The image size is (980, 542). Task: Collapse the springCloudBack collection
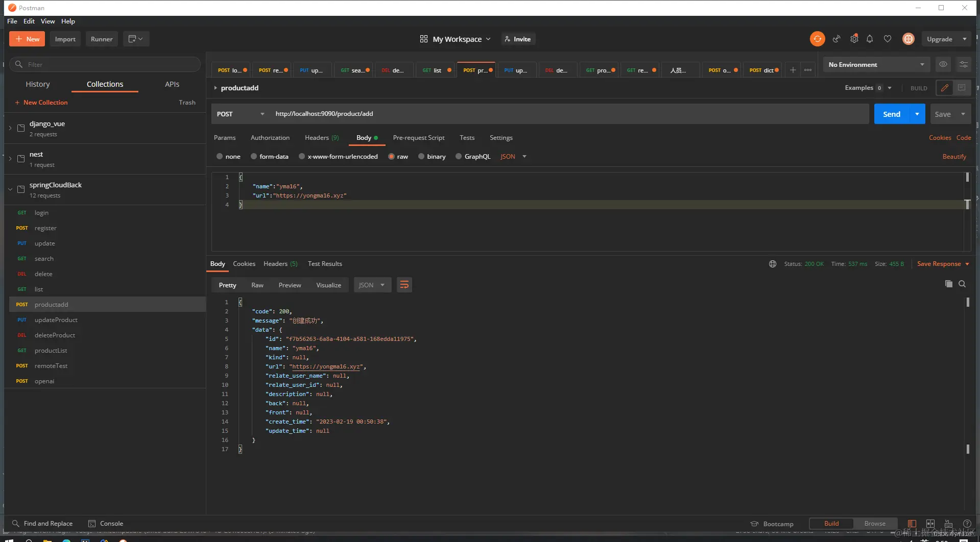click(10, 189)
